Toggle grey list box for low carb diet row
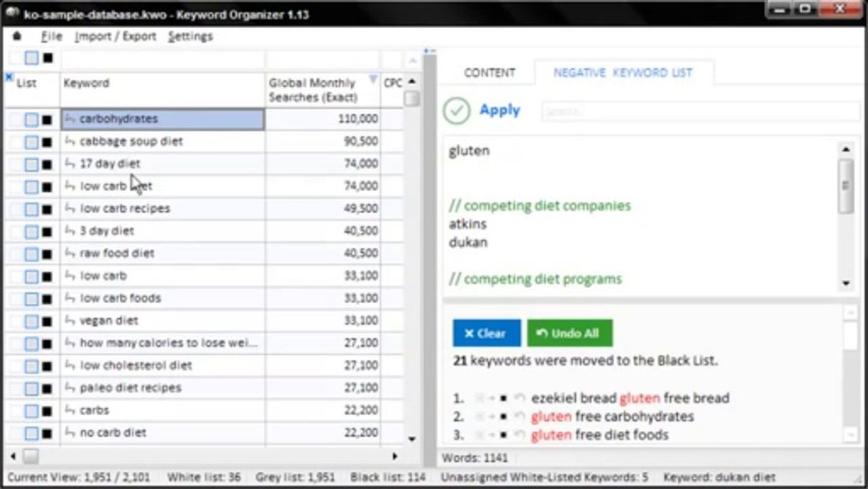Image resolution: width=868 pixels, height=489 pixels. tap(31, 187)
